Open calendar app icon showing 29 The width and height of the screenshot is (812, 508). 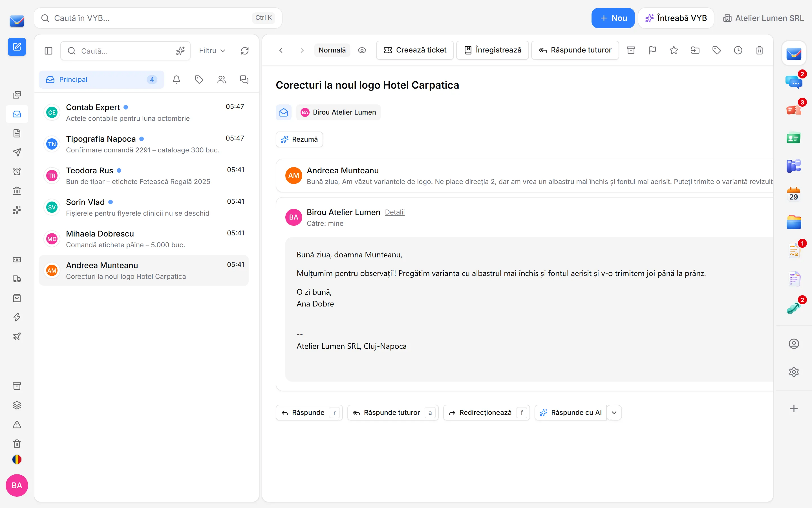[x=794, y=194]
